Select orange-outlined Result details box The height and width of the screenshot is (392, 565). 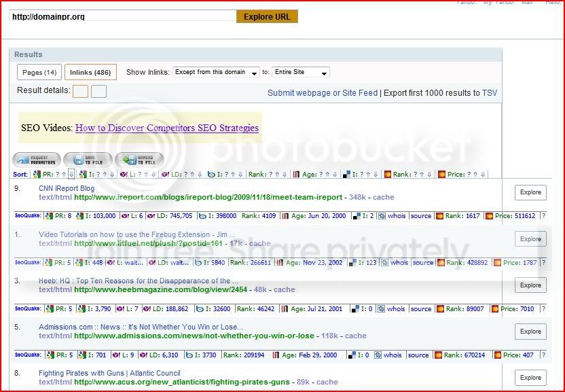coord(80,92)
